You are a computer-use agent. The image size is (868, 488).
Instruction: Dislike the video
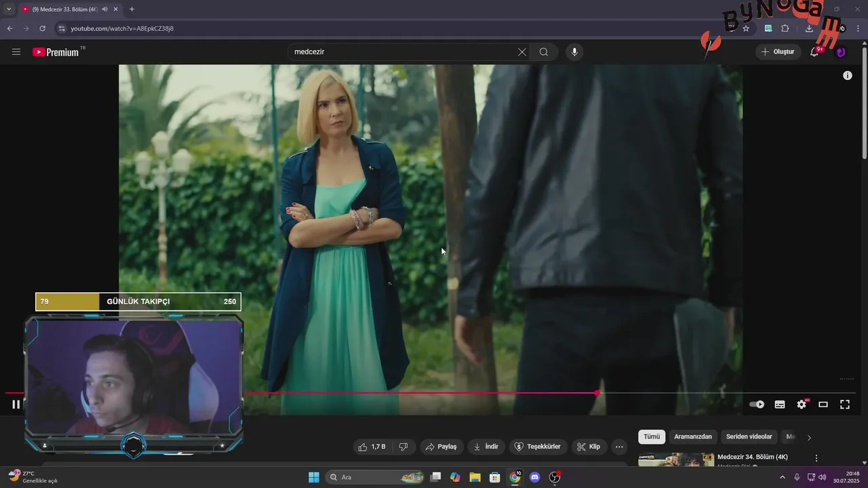click(403, 447)
